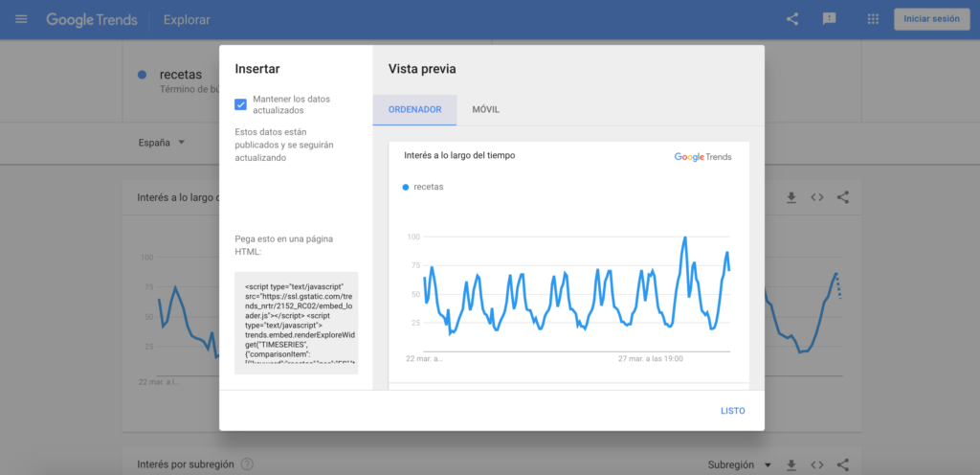Open help for Interés por subregión

[248, 464]
